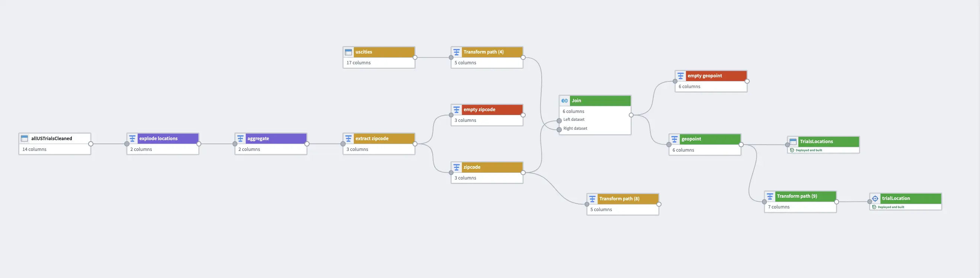Click the Transform path (9) icon
The image size is (980, 278).
click(x=770, y=196)
